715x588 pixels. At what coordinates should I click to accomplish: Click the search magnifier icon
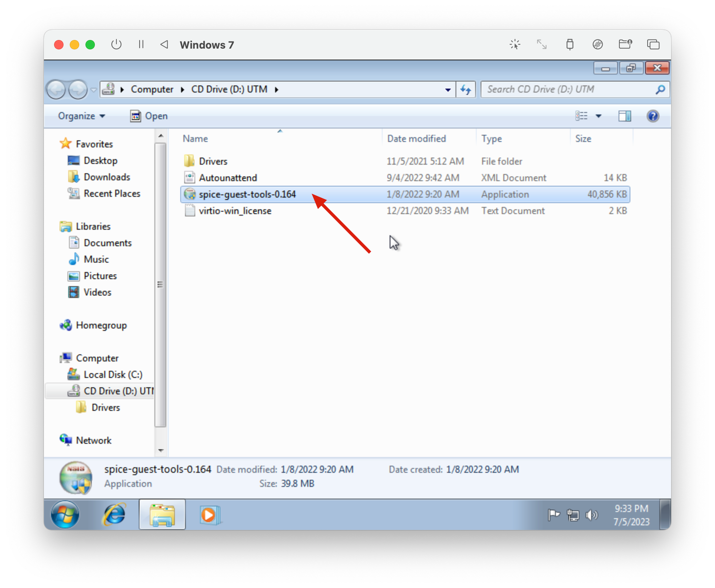(660, 89)
